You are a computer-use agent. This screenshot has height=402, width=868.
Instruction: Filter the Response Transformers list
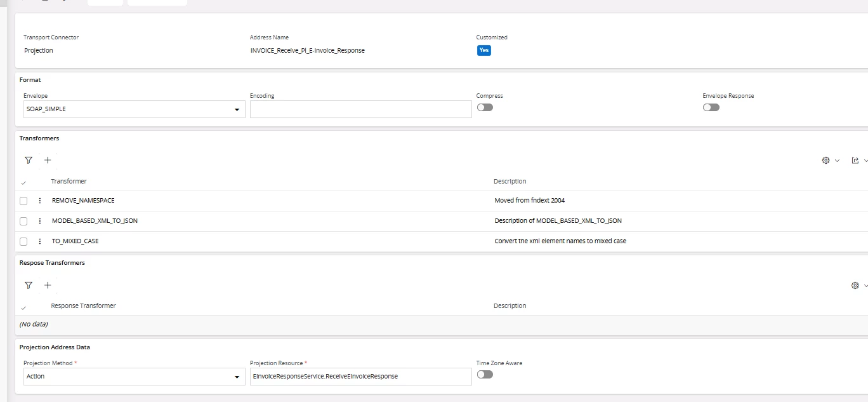point(28,285)
